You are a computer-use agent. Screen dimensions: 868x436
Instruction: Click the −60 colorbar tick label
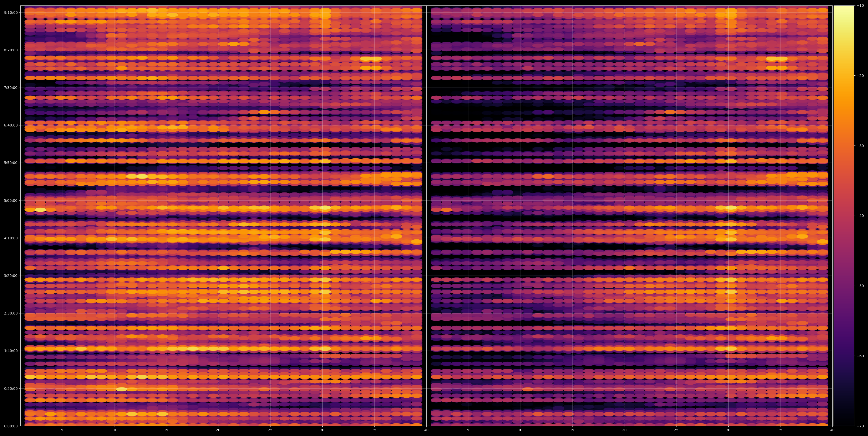click(x=860, y=356)
